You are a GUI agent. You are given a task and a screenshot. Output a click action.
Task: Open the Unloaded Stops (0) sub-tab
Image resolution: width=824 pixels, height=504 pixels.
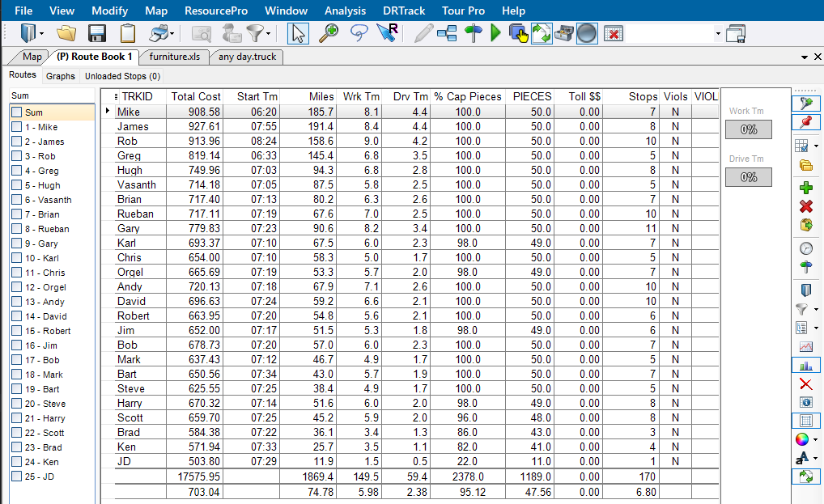(122, 76)
